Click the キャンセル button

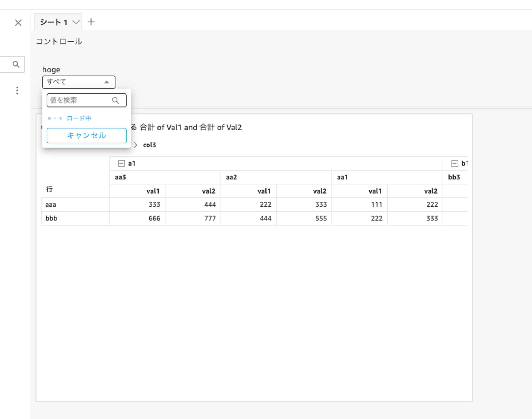click(x=86, y=135)
